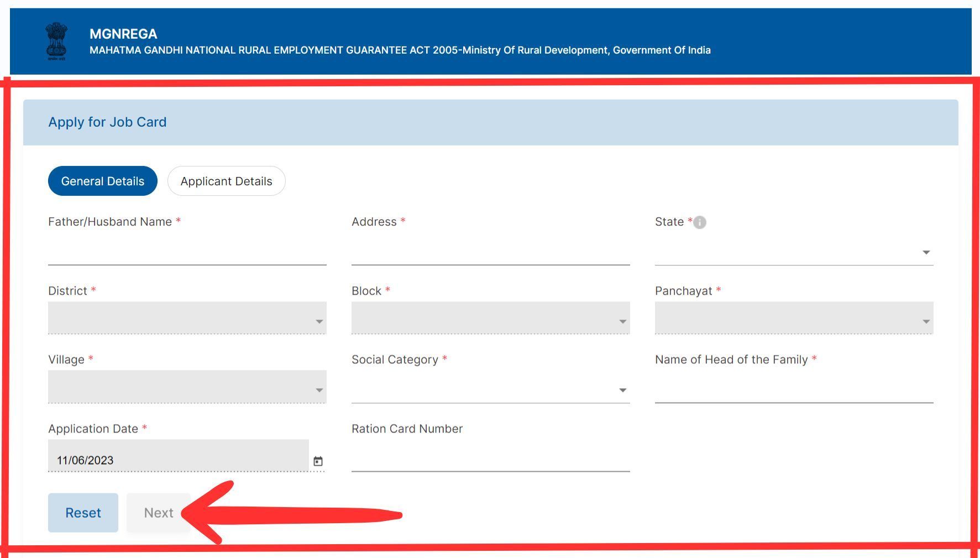Expand the State dropdown

point(794,252)
